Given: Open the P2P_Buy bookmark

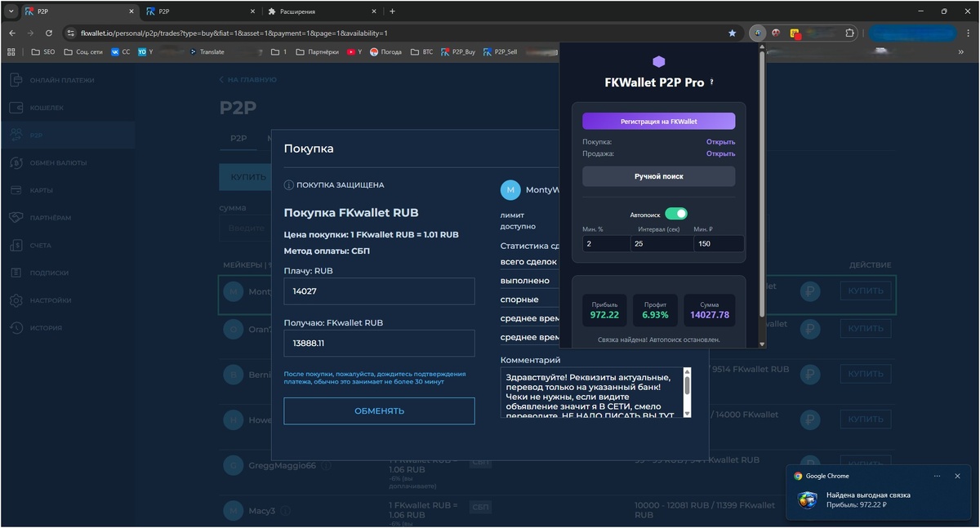Looking at the screenshot, I should click(457, 51).
